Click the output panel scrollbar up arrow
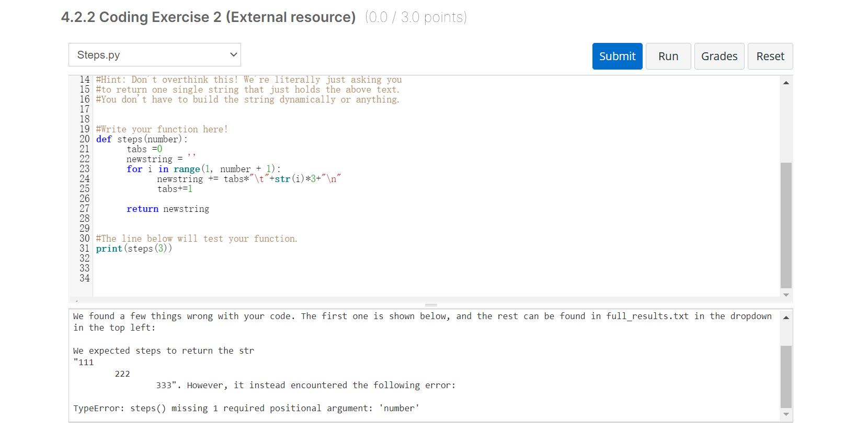Viewport: 868px width, 441px height. [x=786, y=316]
